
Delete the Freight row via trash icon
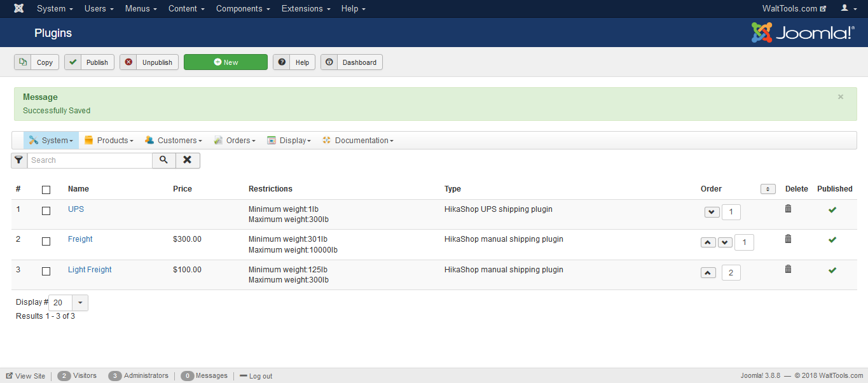(x=788, y=239)
